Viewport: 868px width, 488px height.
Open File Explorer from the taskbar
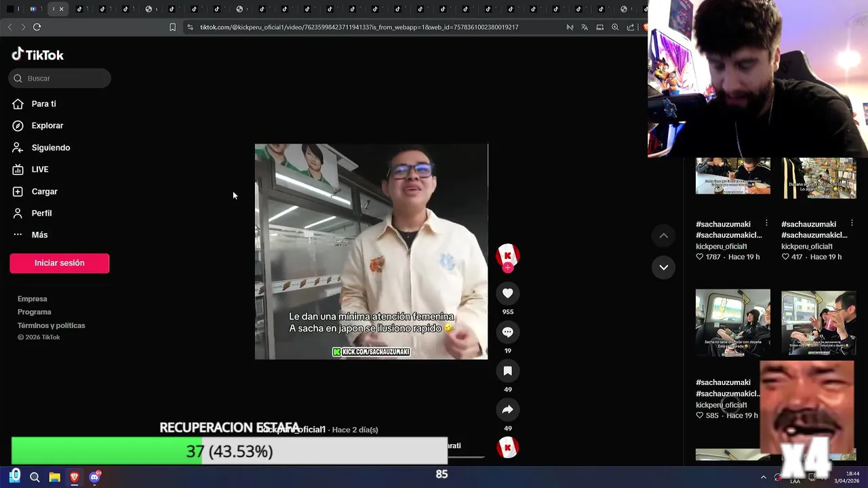54,477
